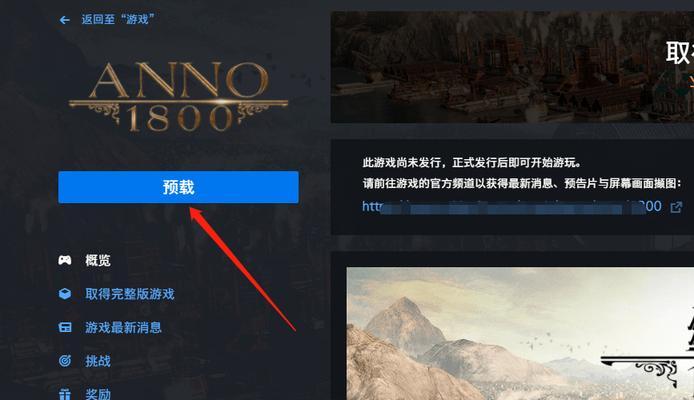The width and height of the screenshot is (694, 400).
Task: Open the 奖励 rewards label
Action: pyautogui.click(x=98, y=394)
